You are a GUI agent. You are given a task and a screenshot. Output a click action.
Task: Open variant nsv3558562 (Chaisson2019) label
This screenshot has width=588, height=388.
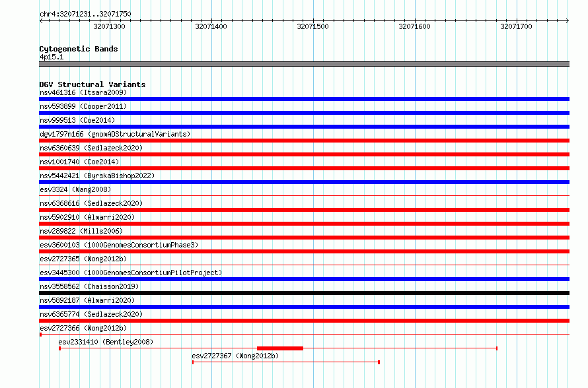89,286
